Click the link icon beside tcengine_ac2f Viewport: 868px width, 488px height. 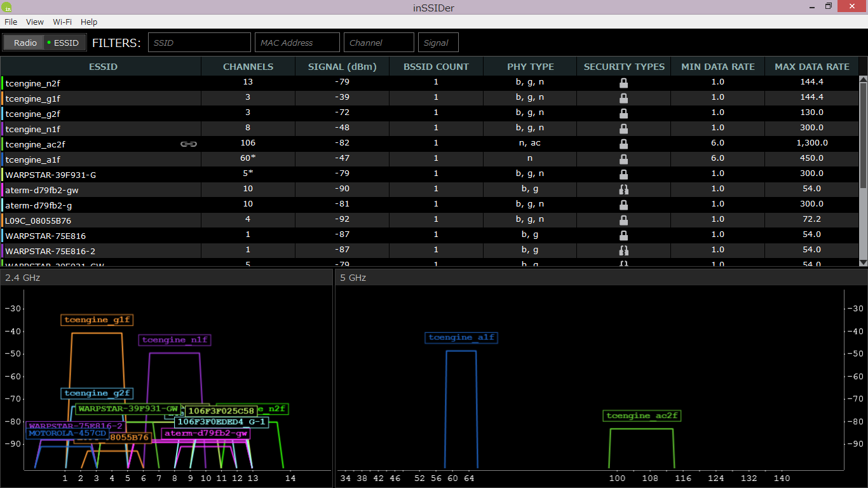coord(189,144)
